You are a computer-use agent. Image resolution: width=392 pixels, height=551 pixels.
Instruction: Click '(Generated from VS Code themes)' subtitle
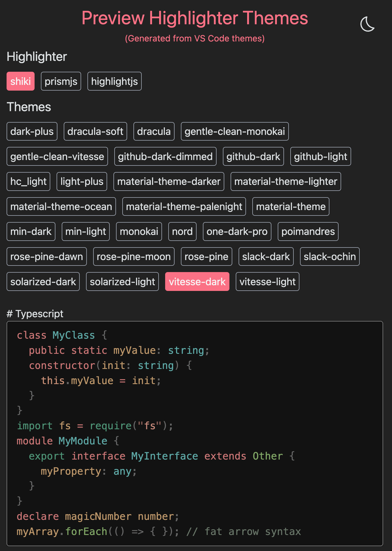195,38
